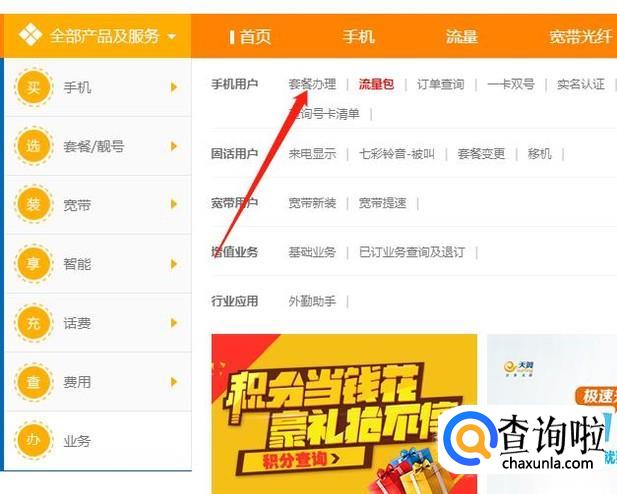The height and width of the screenshot is (494, 617).
Task: Select the 办 circle icon for 业务
Action: 33,440
